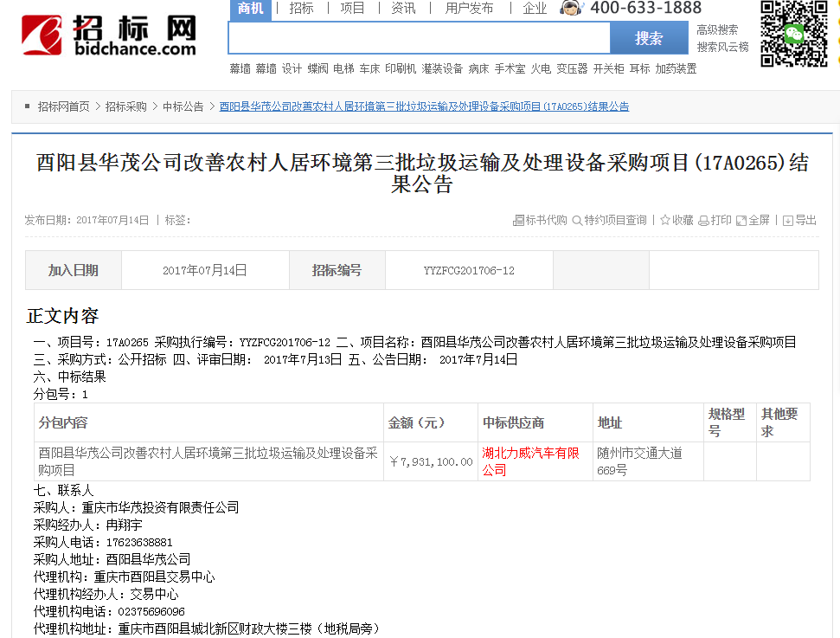
Task: Click hot keyword 手术室
Action: tap(510, 68)
